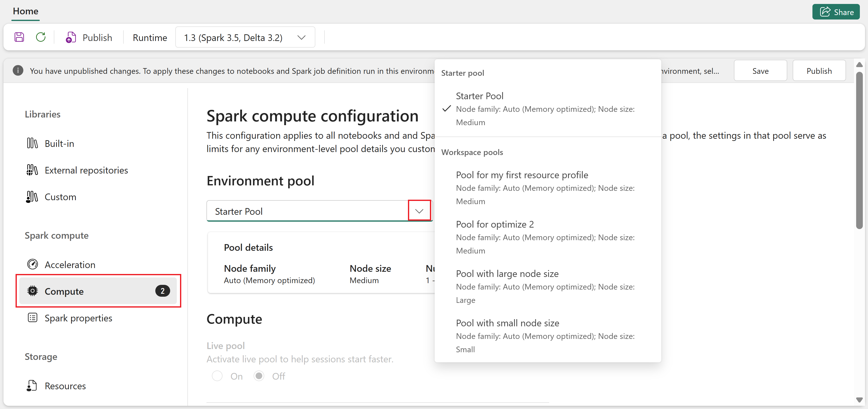Viewport: 868px width, 409px height.
Task: Click the info icon in notification banner
Action: [18, 70]
